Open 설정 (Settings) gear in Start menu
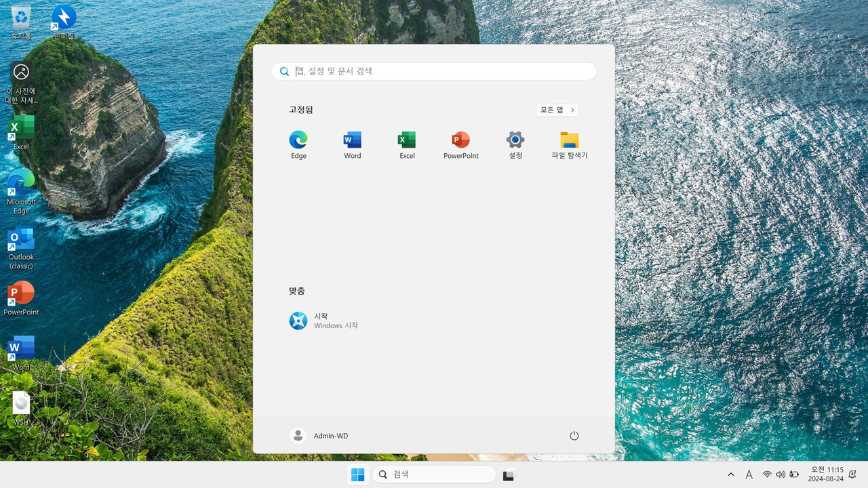 pos(515,145)
